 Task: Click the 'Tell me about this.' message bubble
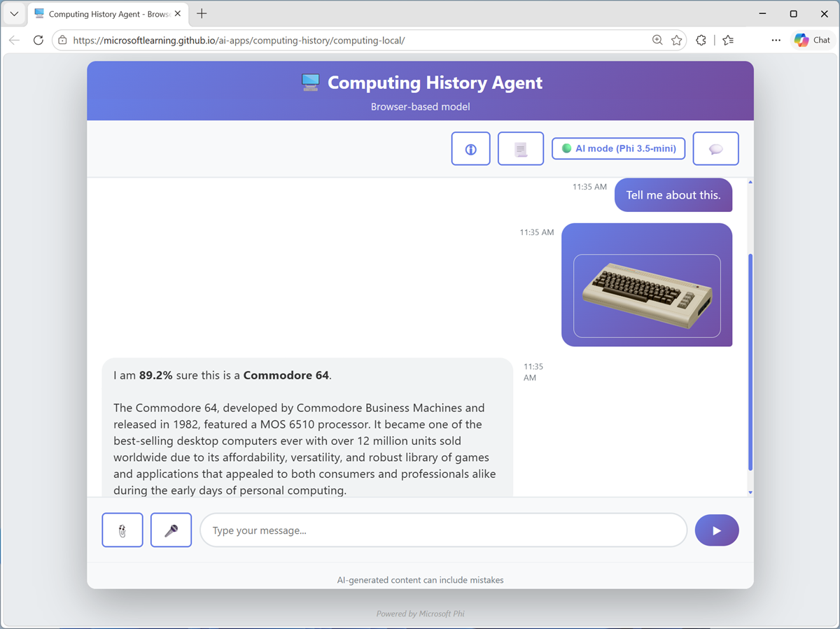coord(673,195)
